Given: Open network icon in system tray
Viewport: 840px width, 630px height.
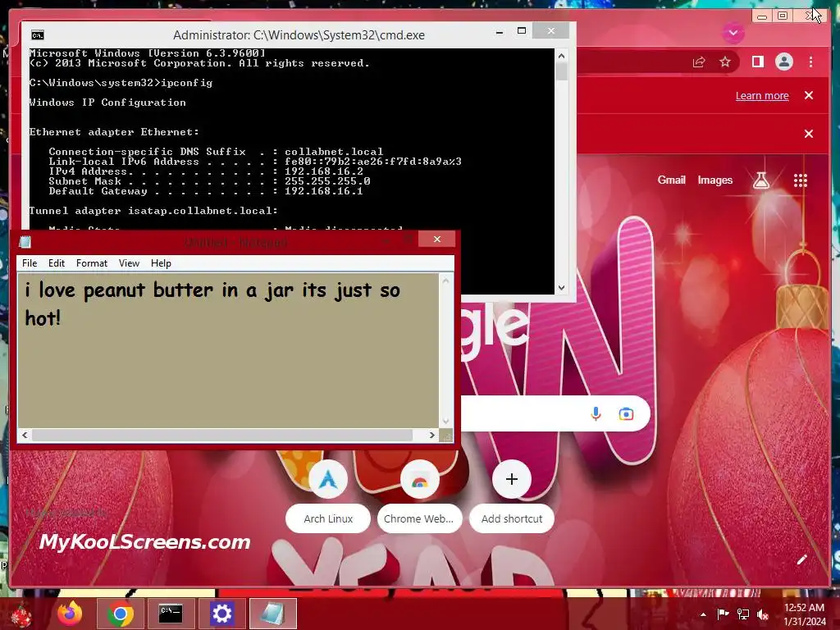Looking at the screenshot, I should [743, 614].
